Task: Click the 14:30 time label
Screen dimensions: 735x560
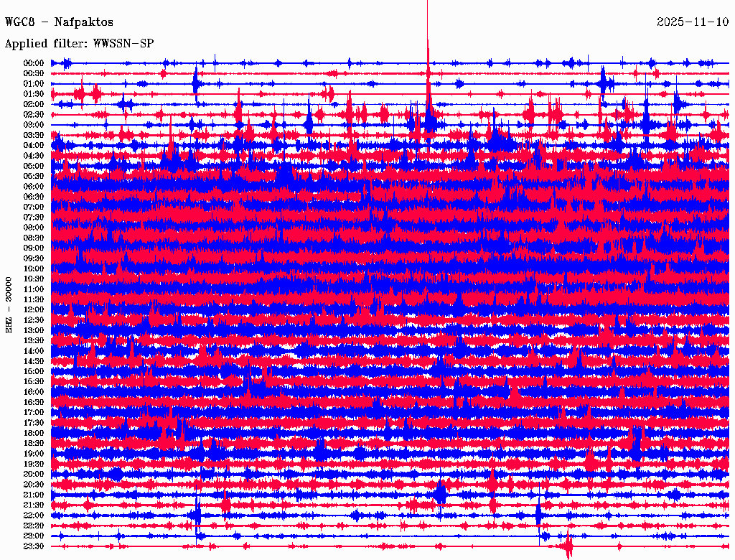Action: [x=34, y=361]
